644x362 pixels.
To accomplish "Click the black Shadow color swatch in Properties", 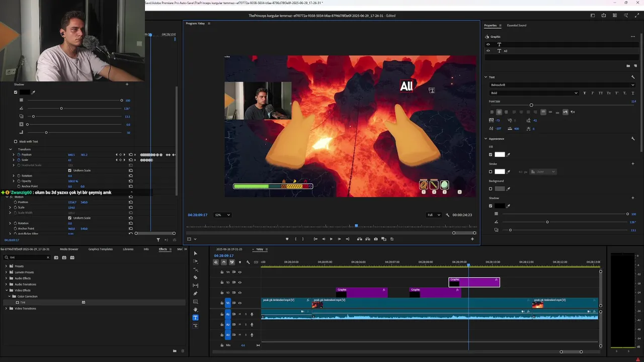I will click(x=500, y=206).
